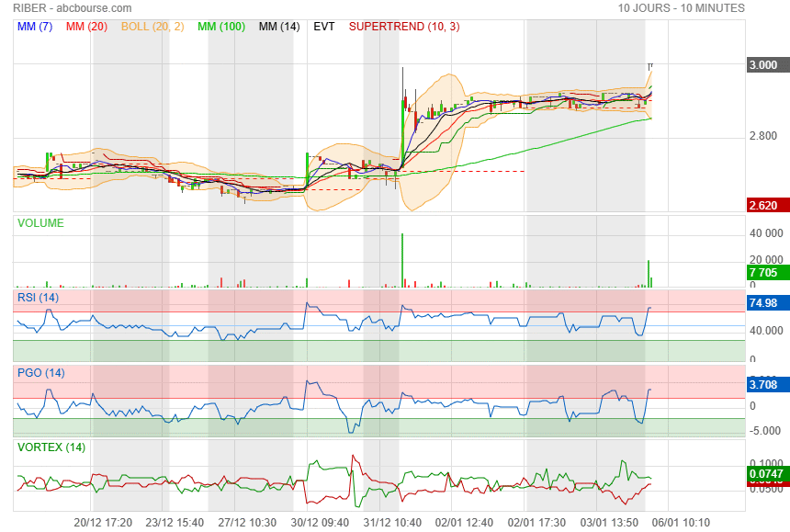Select the EVT legend label
Image resolution: width=790 pixels, height=532 pixels.
tap(324, 27)
